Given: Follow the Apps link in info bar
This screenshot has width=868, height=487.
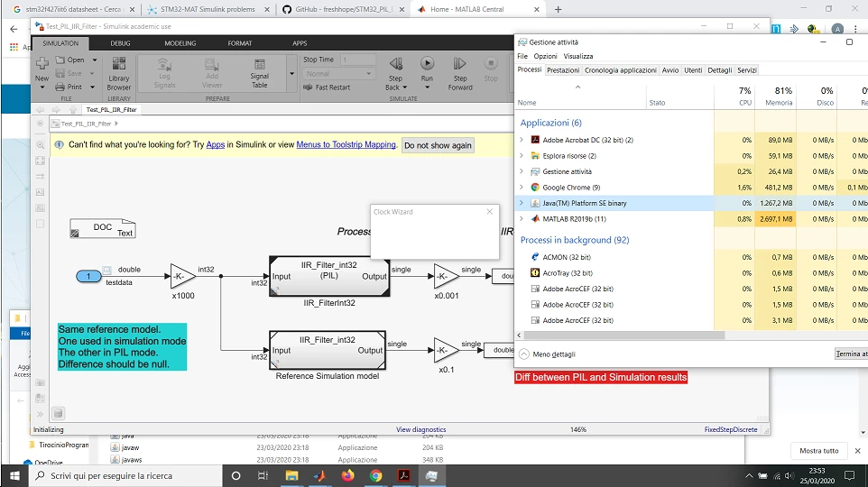Looking at the screenshot, I should point(216,144).
